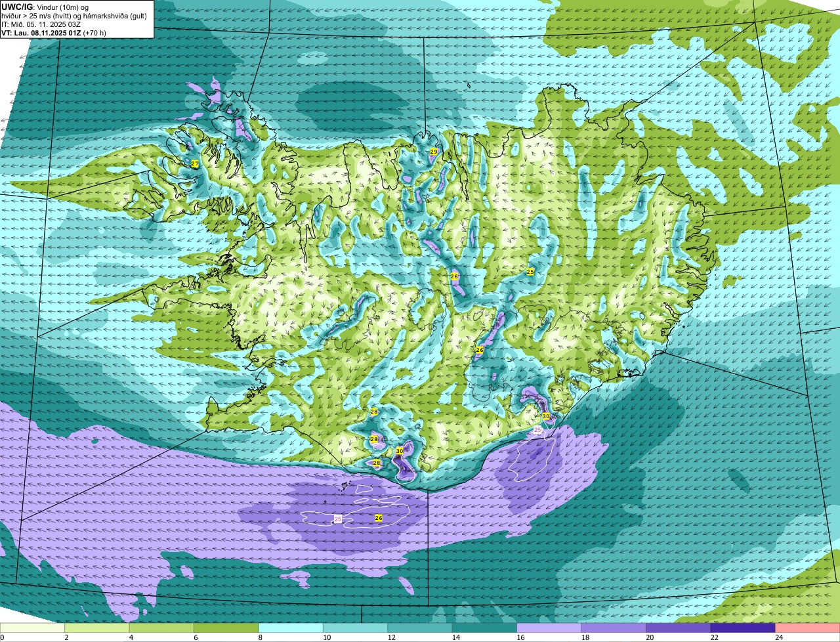Click the yellow 29 gust marker

[x=434, y=152]
